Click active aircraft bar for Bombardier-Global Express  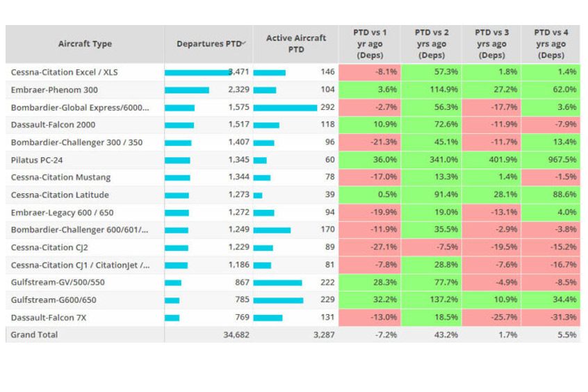(285, 108)
